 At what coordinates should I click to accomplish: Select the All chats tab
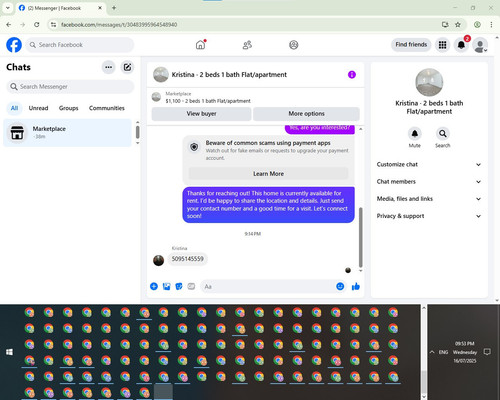click(x=14, y=108)
